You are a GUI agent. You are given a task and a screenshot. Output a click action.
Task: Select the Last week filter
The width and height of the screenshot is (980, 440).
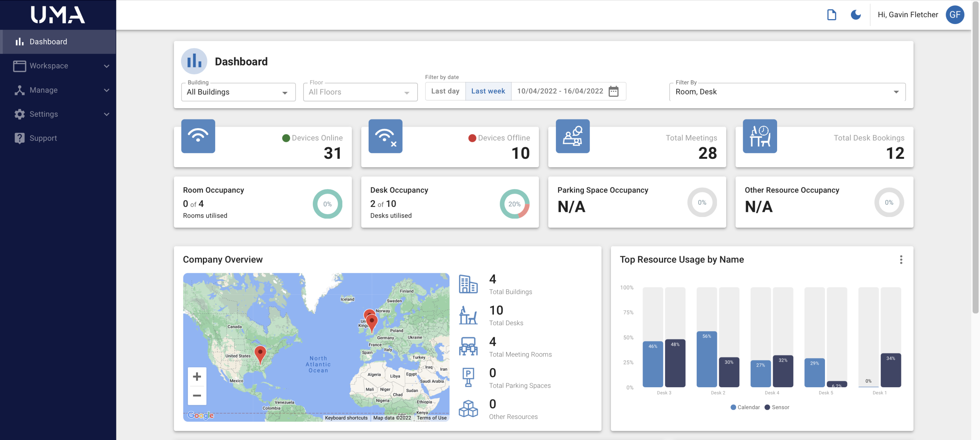pos(488,91)
